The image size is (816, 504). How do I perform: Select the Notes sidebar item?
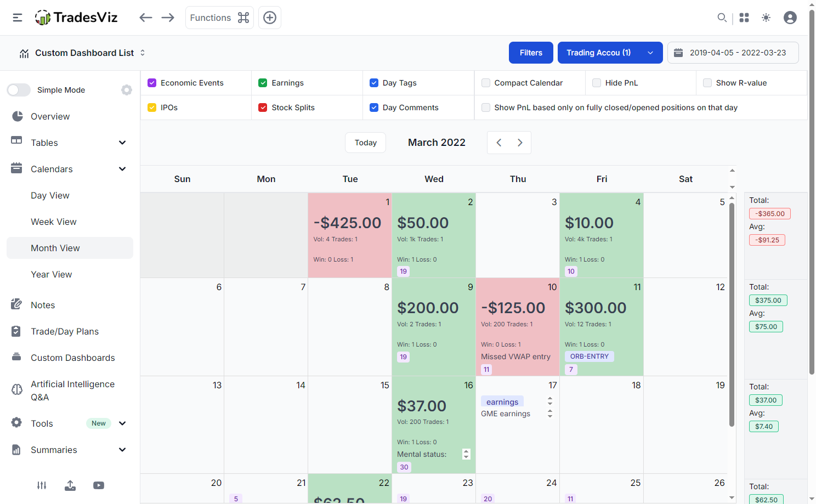[x=43, y=305]
